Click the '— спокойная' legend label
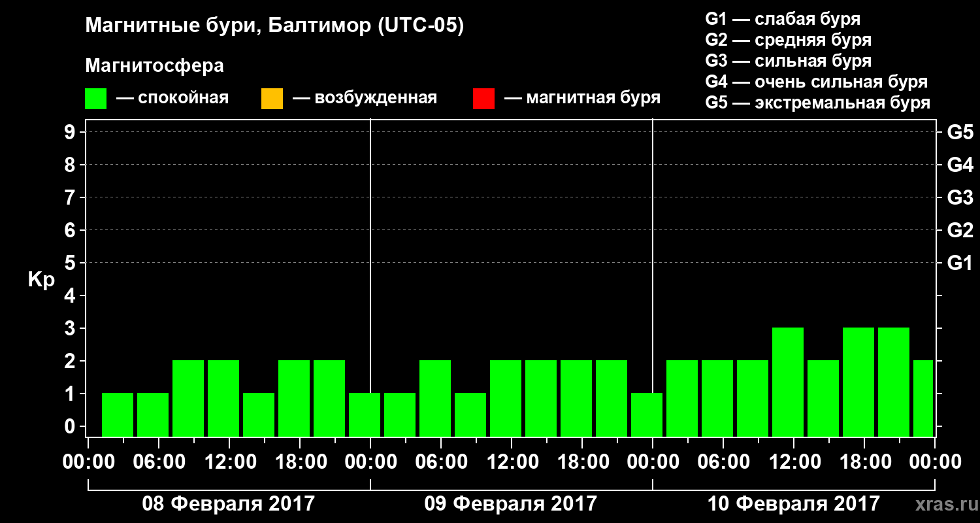Viewport: 980px width, 523px height. click(172, 98)
